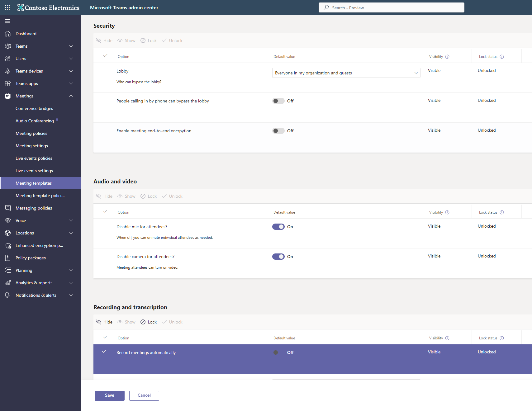
Task: Expand the Teams devices chevron
Action: [x=71, y=71]
